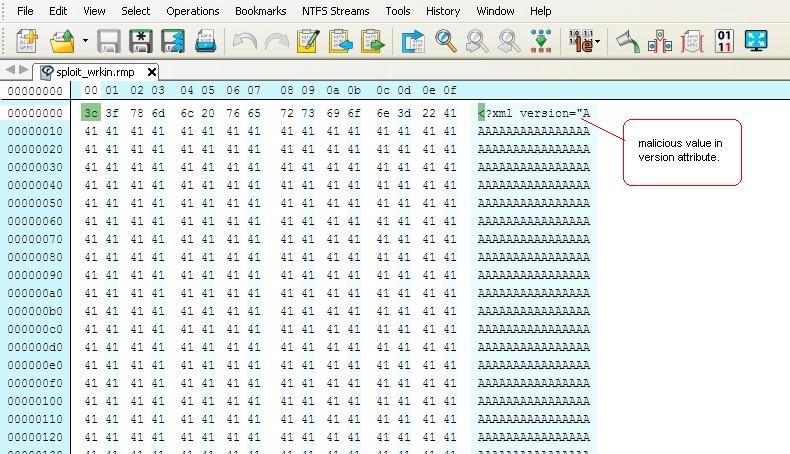Open the History menu
Viewport: 790px width, 454px height.
(443, 11)
